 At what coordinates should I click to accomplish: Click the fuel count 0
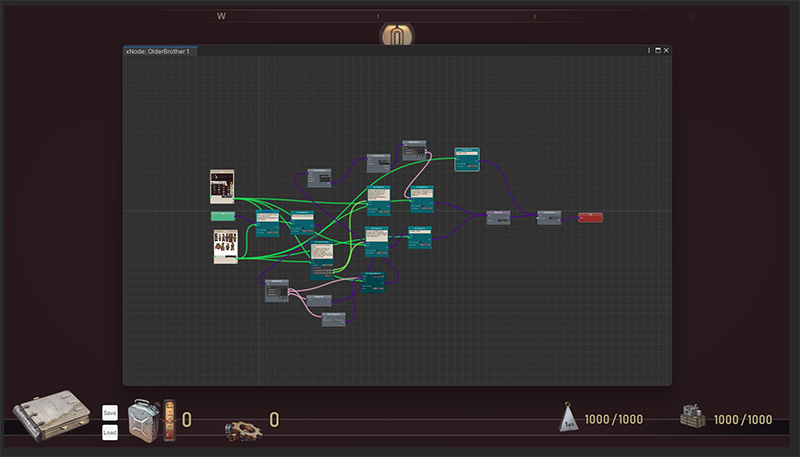point(187,420)
